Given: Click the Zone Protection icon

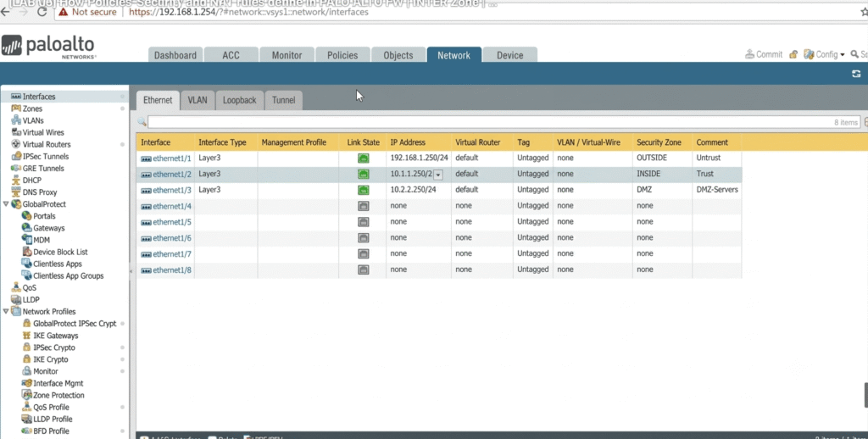Looking at the screenshot, I should pyautogui.click(x=26, y=395).
